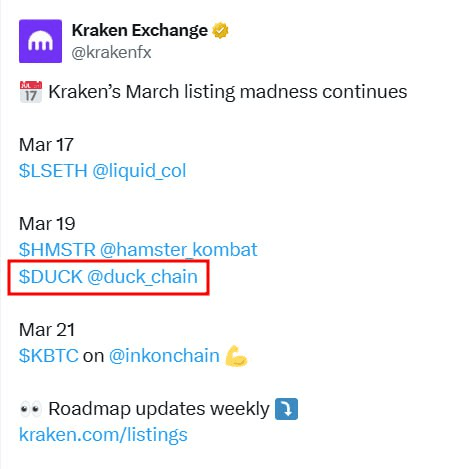Visit the @liquid_col profile mention

(139, 171)
